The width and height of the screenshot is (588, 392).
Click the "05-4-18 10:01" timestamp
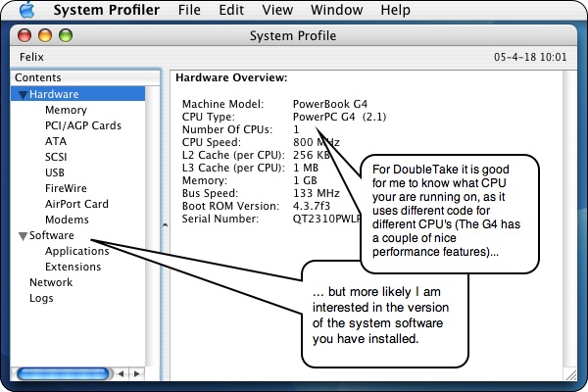[x=530, y=57]
